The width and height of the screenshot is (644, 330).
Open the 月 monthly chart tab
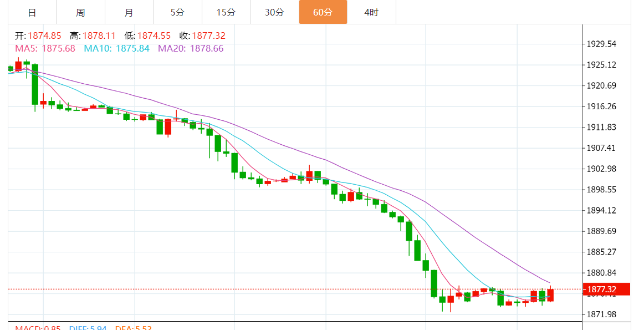[x=129, y=12]
